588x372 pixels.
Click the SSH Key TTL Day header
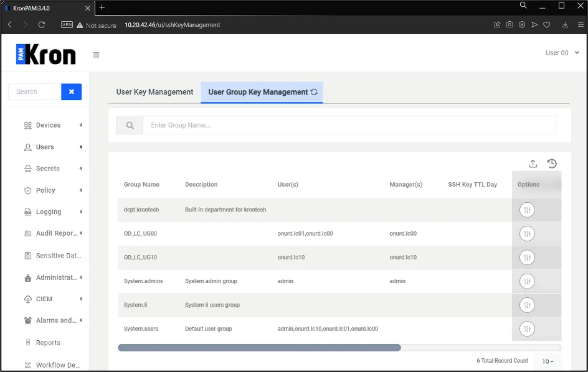pyautogui.click(x=473, y=184)
